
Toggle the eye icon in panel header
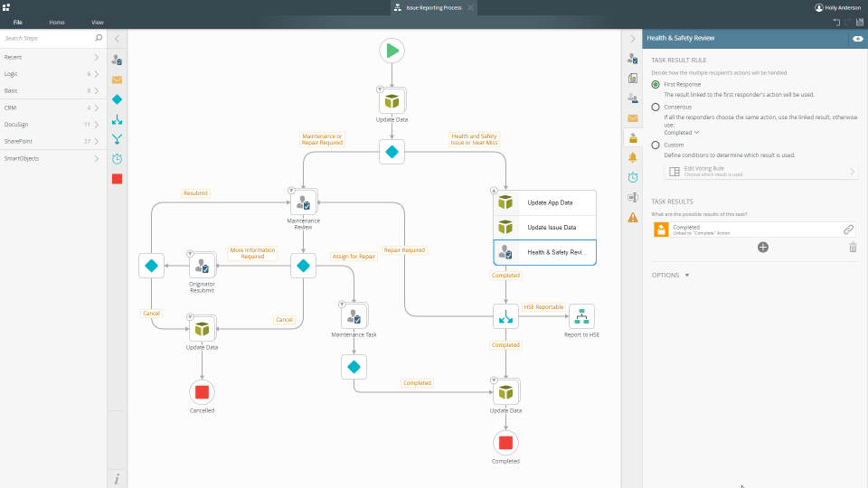pyautogui.click(x=857, y=39)
